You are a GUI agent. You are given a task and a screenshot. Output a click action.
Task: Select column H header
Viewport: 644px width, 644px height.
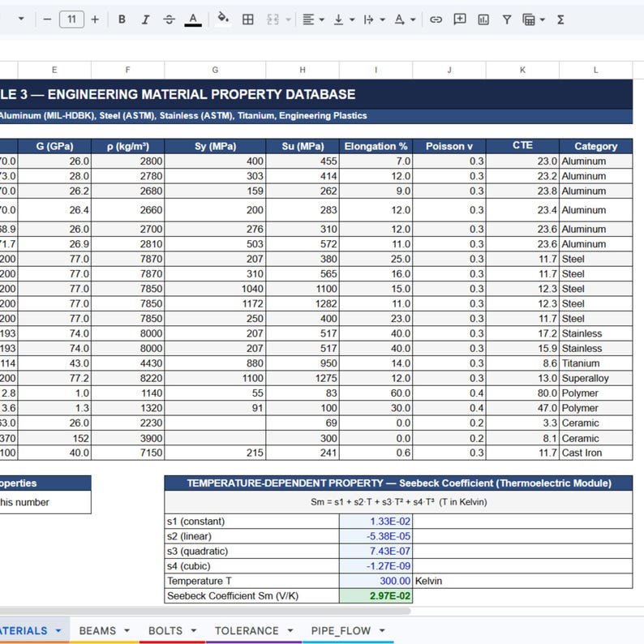303,70
